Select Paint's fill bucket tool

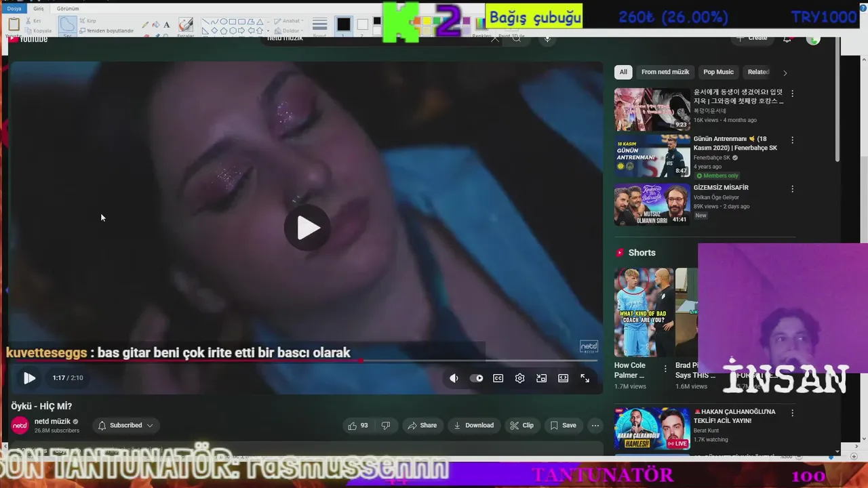[x=156, y=25]
